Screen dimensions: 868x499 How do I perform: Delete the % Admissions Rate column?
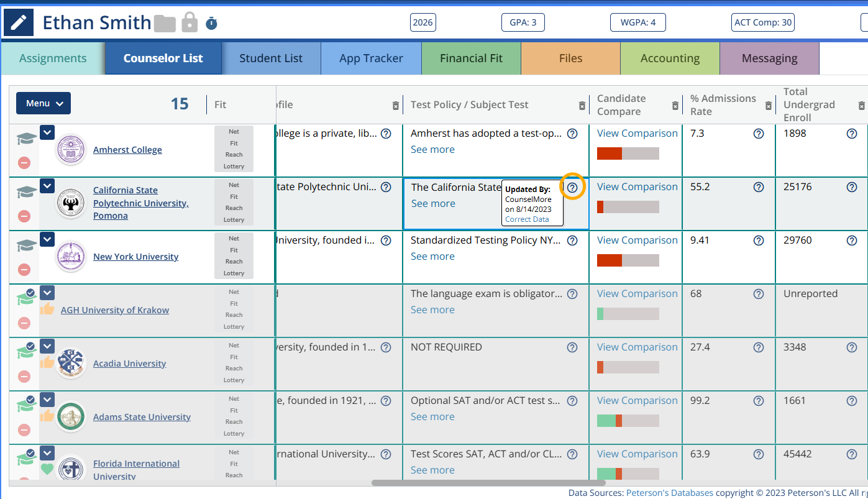pos(769,106)
